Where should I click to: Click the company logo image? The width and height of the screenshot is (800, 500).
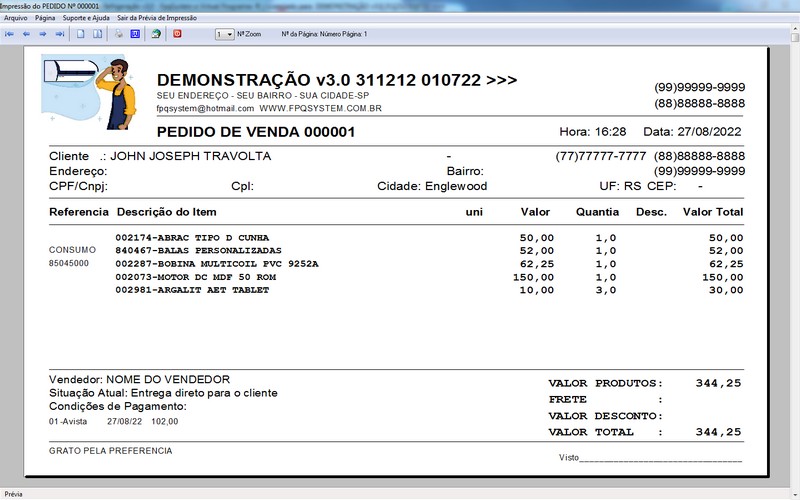[90, 92]
